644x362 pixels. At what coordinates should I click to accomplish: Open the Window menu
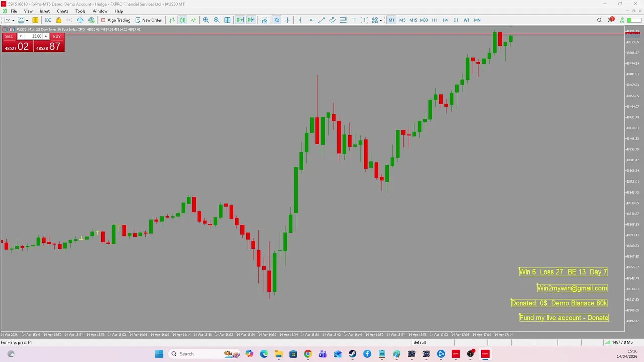click(100, 11)
